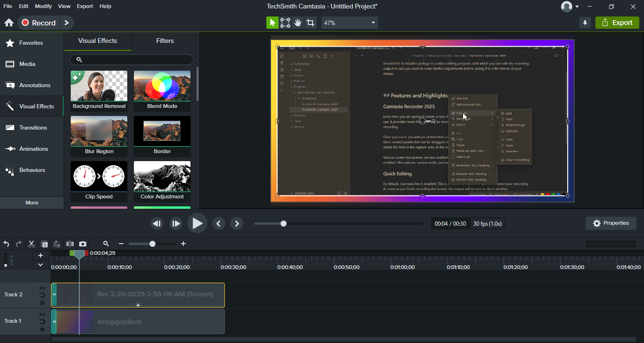Open the user account avatar dropdown
The image size is (644, 343).
point(570,6)
